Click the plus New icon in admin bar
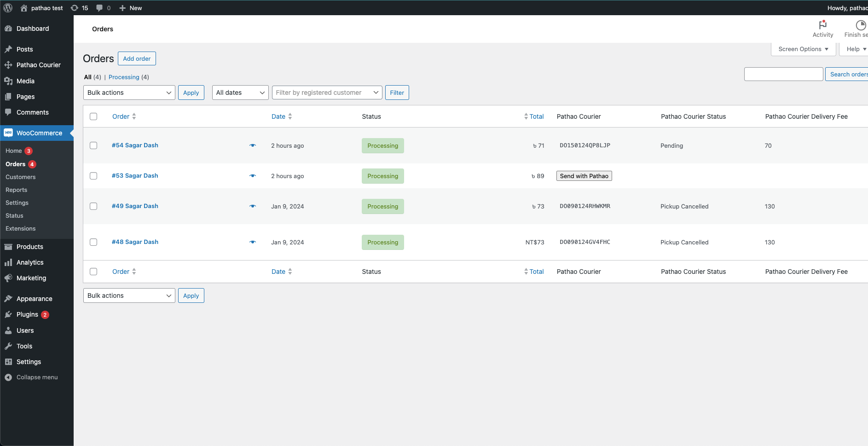The height and width of the screenshot is (446, 868). [122, 8]
